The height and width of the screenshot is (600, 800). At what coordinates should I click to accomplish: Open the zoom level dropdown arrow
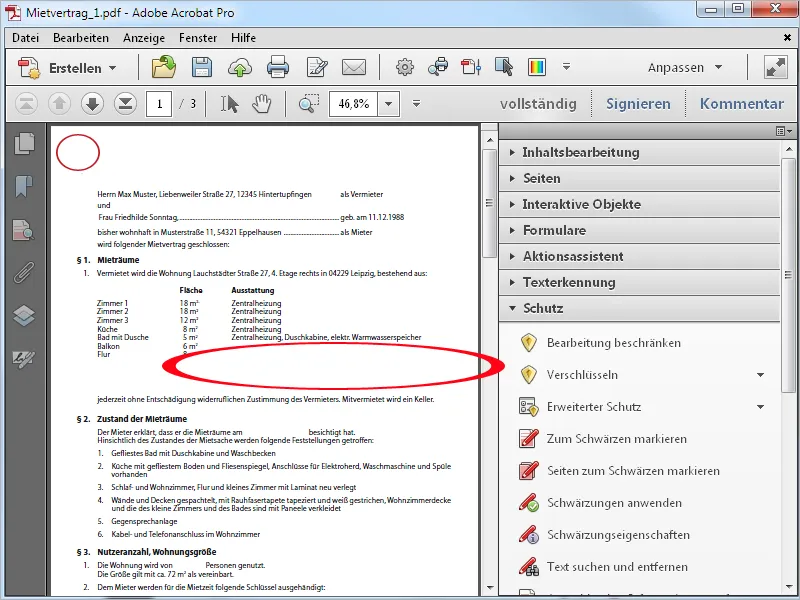389,104
